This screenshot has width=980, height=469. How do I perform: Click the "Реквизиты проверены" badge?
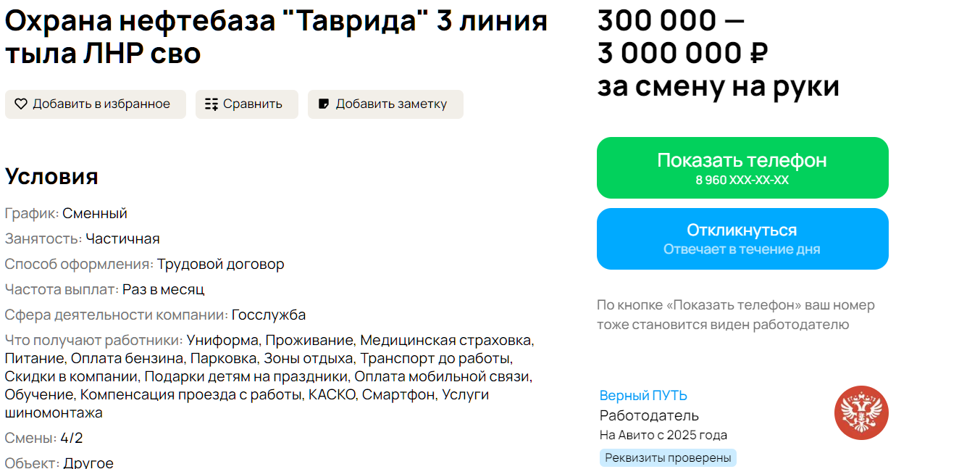(668, 458)
